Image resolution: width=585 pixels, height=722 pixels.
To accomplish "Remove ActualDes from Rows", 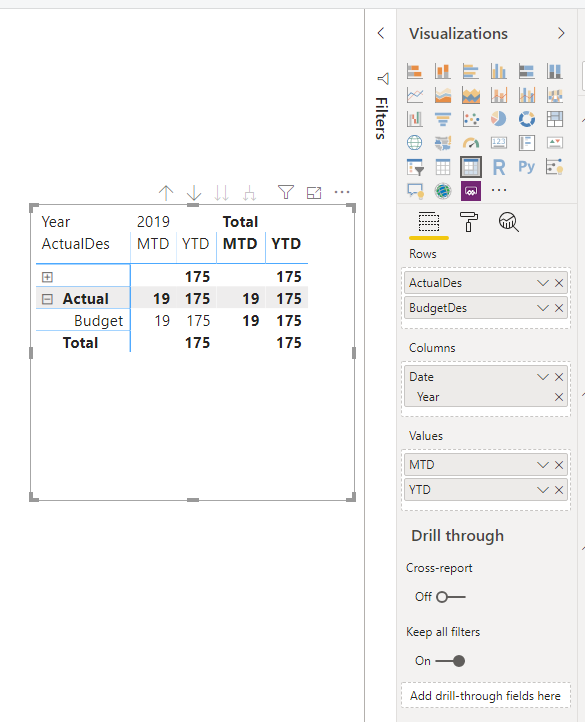I will tap(559, 283).
